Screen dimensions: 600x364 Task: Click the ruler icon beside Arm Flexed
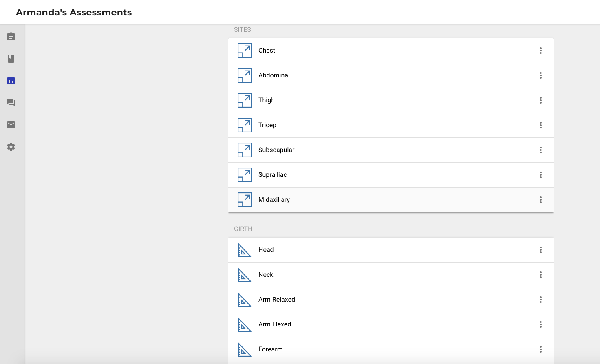click(245, 325)
